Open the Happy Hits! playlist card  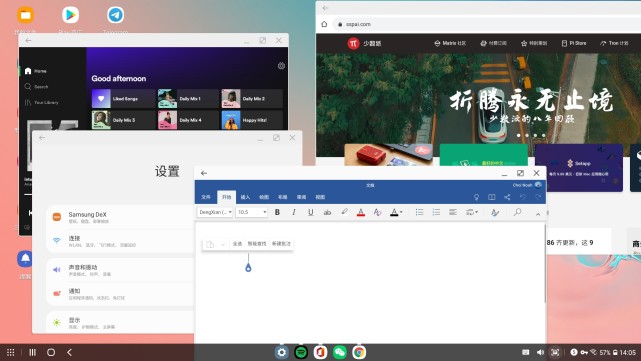[x=252, y=120]
